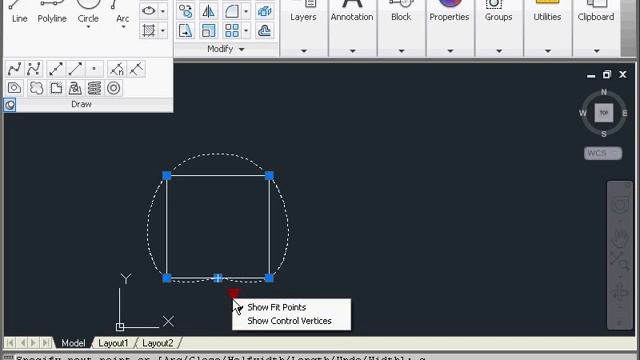The image size is (640, 360).
Task: Expand the Modify panel title
Action: (226, 49)
